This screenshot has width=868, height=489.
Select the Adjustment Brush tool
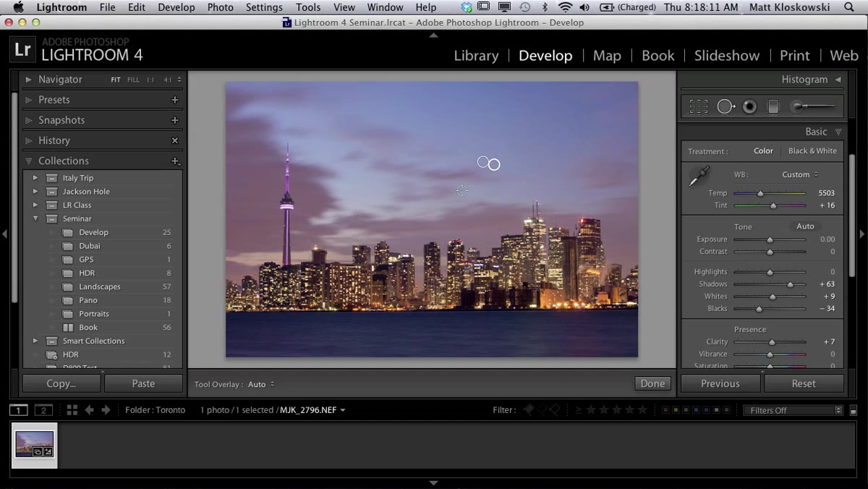point(814,106)
